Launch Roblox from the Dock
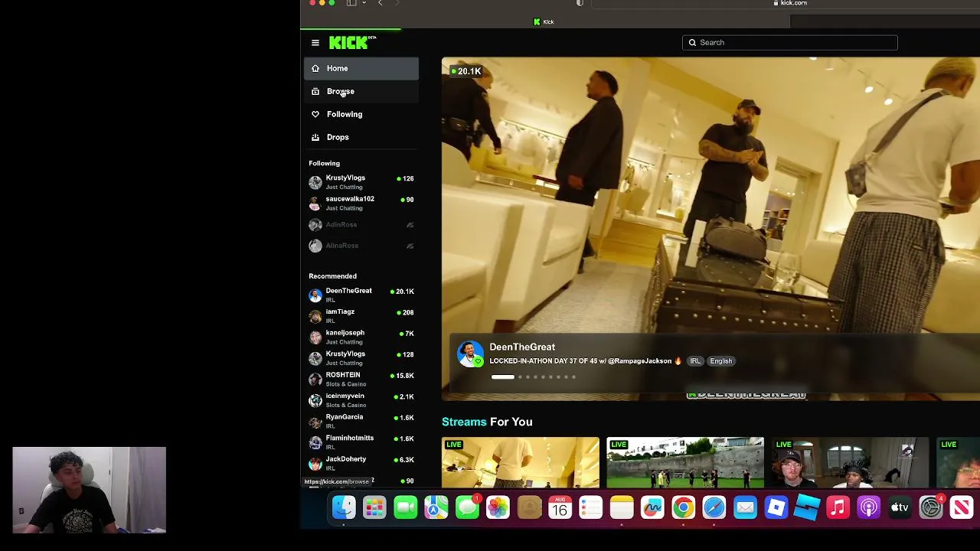The image size is (980, 551). (x=776, y=507)
